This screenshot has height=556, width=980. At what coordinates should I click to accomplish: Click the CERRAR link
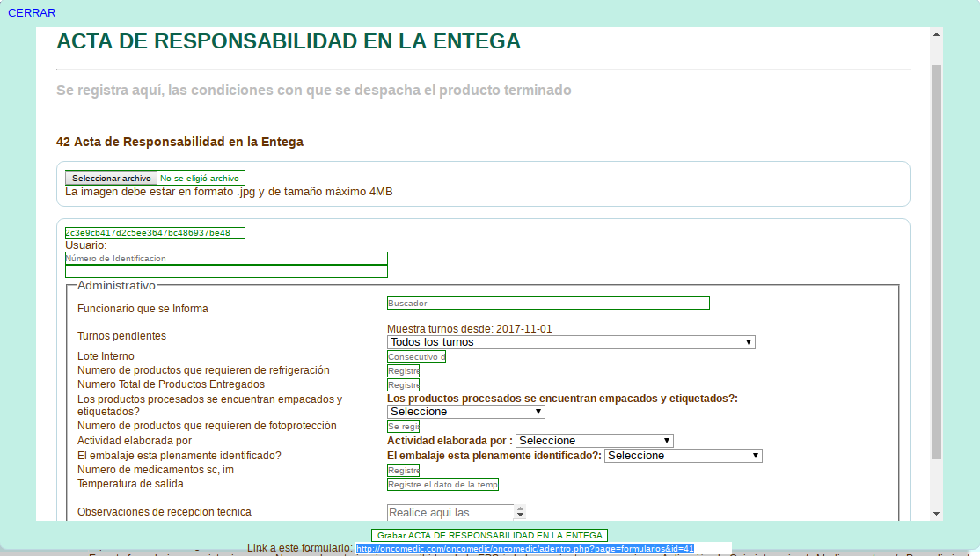click(32, 13)
